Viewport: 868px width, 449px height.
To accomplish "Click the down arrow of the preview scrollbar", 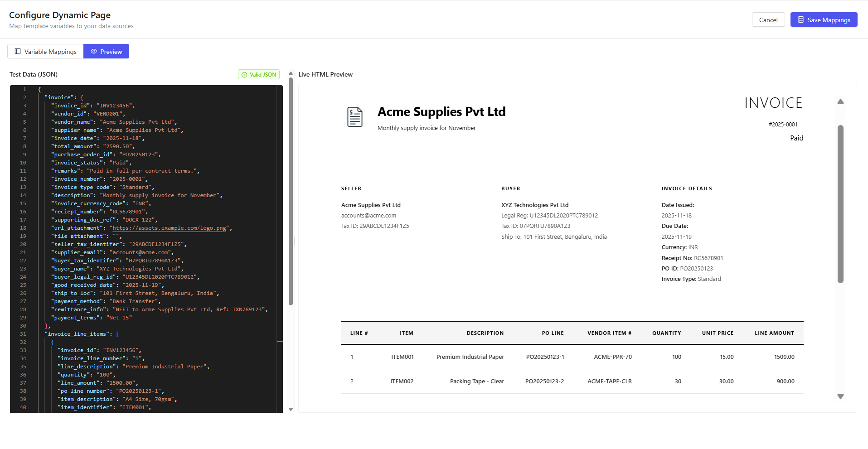I will [x=841, y=396].
